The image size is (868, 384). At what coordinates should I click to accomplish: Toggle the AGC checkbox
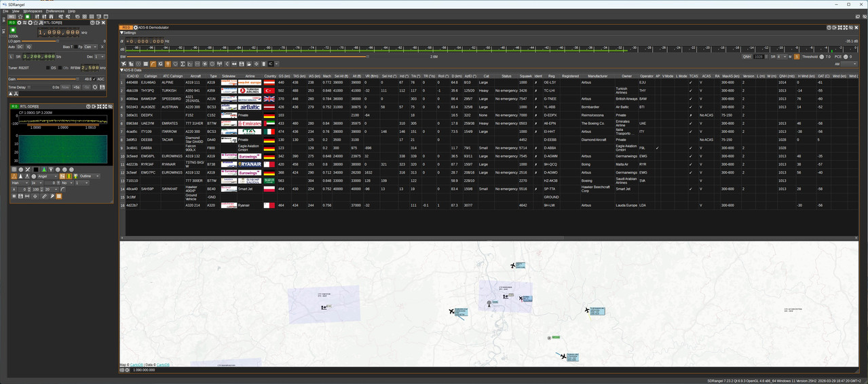point(94,79)
